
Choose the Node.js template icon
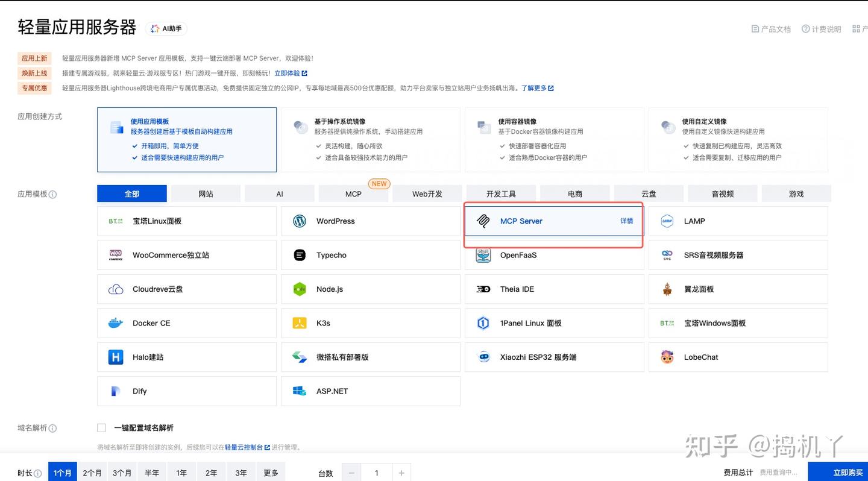tap(300, 289)
